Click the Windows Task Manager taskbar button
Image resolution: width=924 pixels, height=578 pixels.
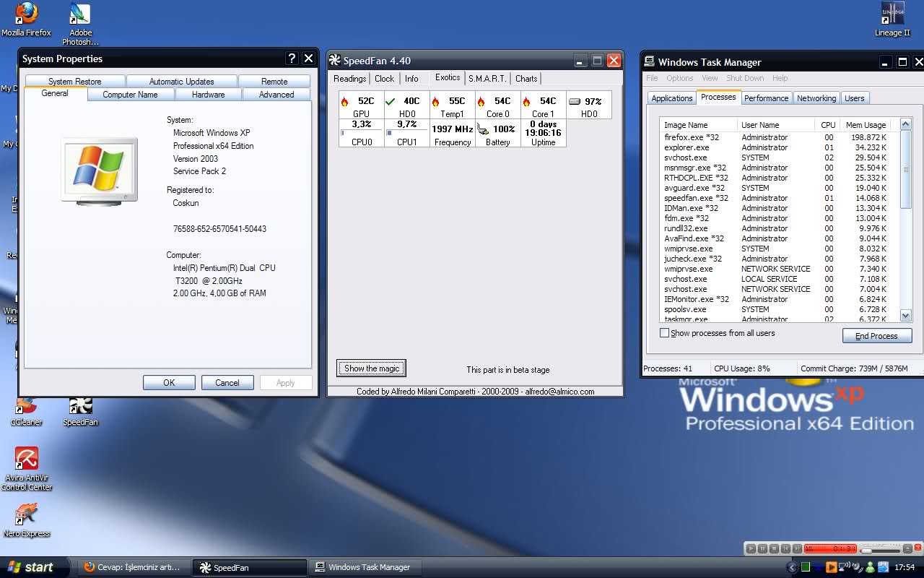(367, 567)
